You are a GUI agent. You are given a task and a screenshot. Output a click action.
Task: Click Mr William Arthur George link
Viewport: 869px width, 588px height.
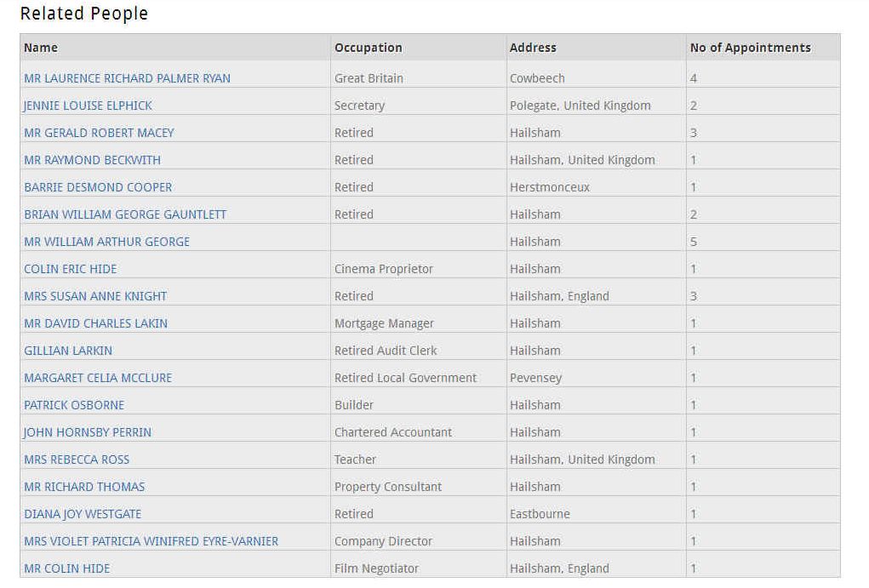pos(106,242)
